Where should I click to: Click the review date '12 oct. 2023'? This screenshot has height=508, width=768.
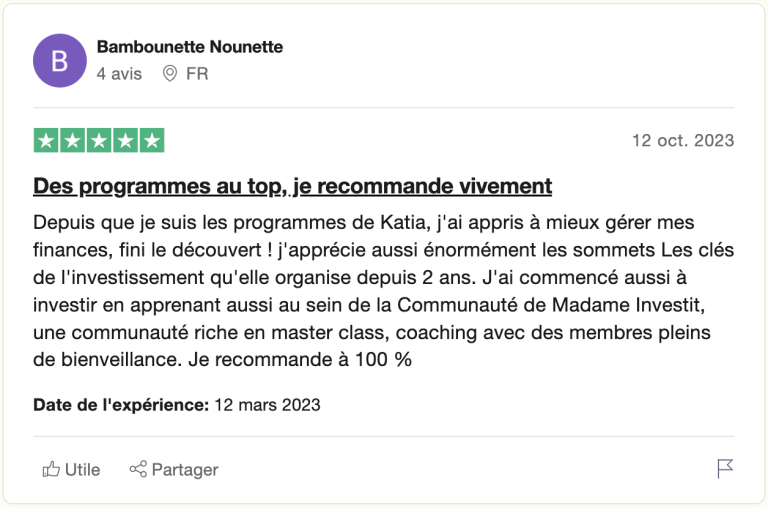tap(683, 141)
